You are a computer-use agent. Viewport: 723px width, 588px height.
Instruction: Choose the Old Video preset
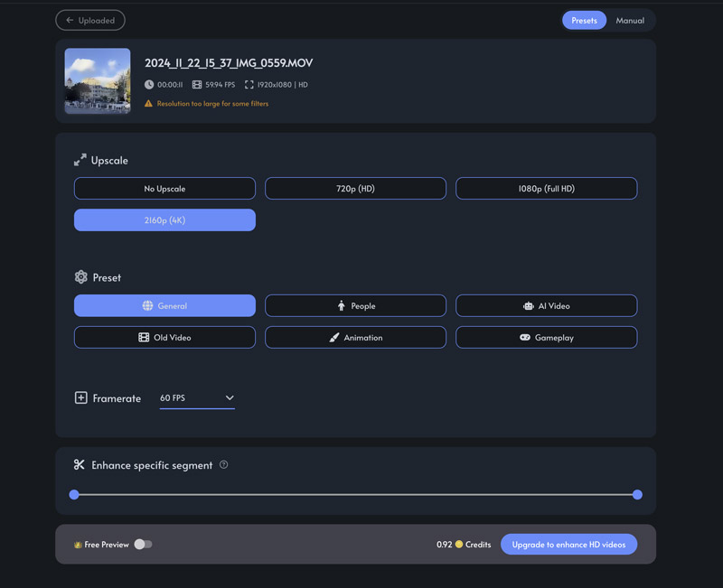(164, 337)
